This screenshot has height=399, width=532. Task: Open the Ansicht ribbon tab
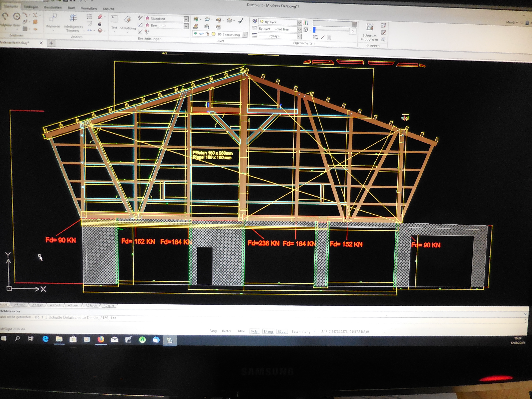tap(108, 9)
